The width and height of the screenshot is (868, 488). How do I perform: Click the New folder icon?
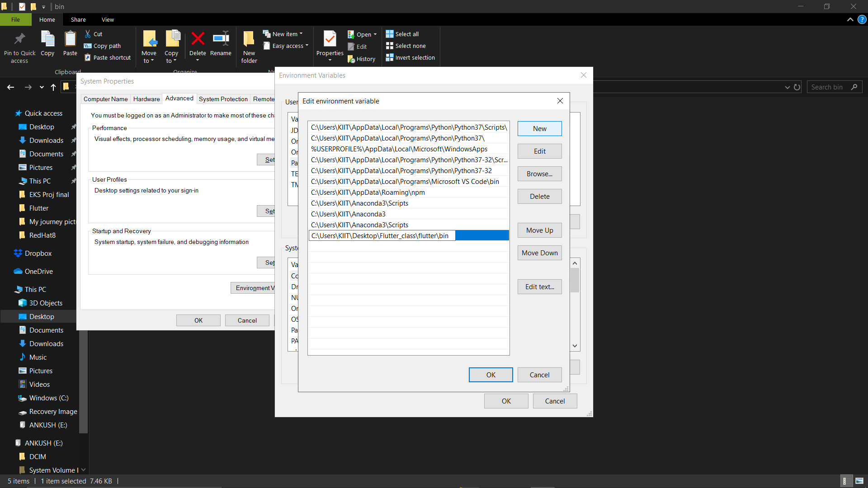pos(249,40)
